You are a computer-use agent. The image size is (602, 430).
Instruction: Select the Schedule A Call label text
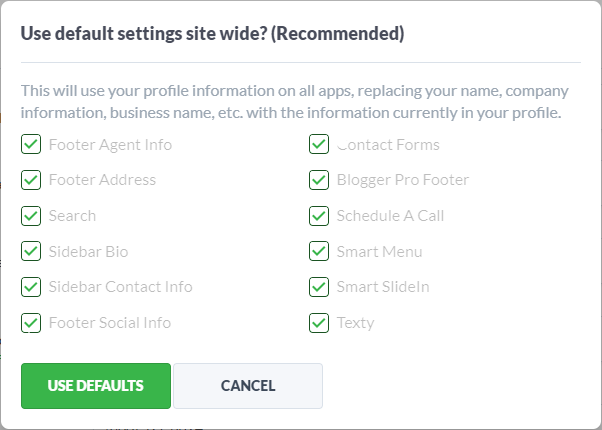tap(390, 216)
